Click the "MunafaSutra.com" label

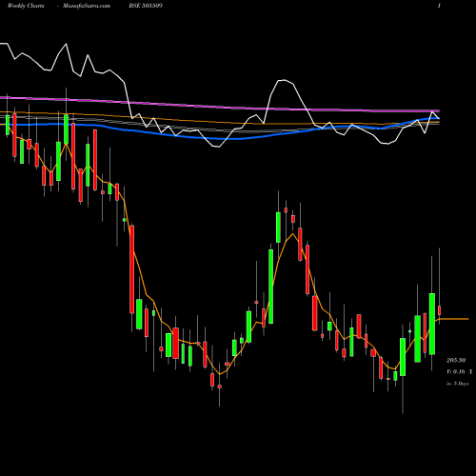coord(87,6)
